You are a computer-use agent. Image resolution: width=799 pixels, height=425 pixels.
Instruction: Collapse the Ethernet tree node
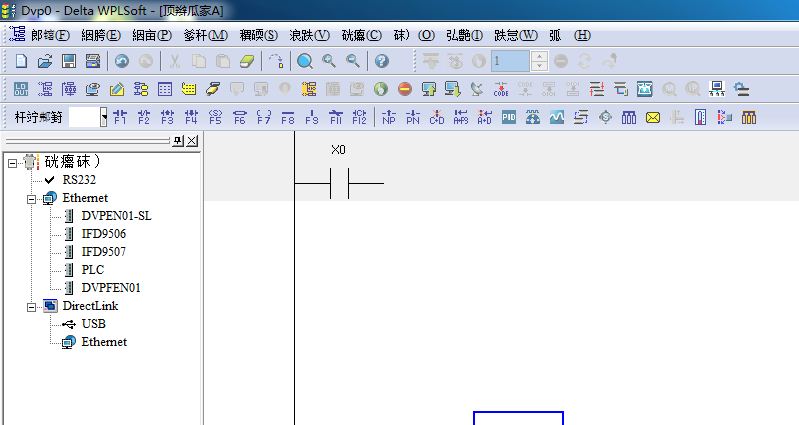[32, 198]
